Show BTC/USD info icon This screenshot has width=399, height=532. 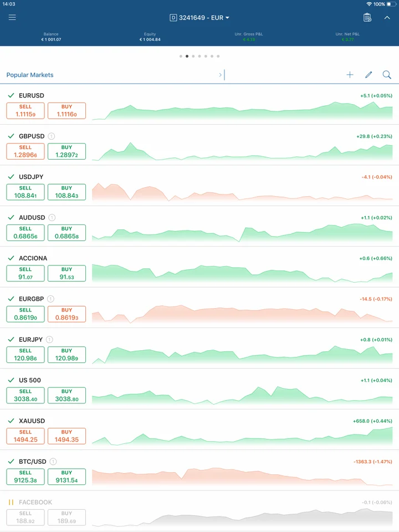pyautogui.click(x=53, y=462)
